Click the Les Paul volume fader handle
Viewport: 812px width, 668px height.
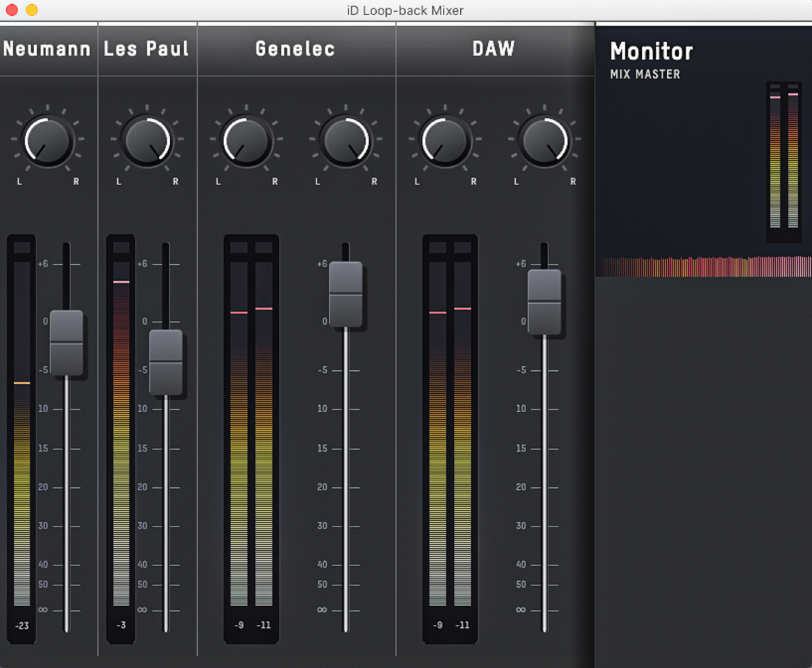point(166,362)
